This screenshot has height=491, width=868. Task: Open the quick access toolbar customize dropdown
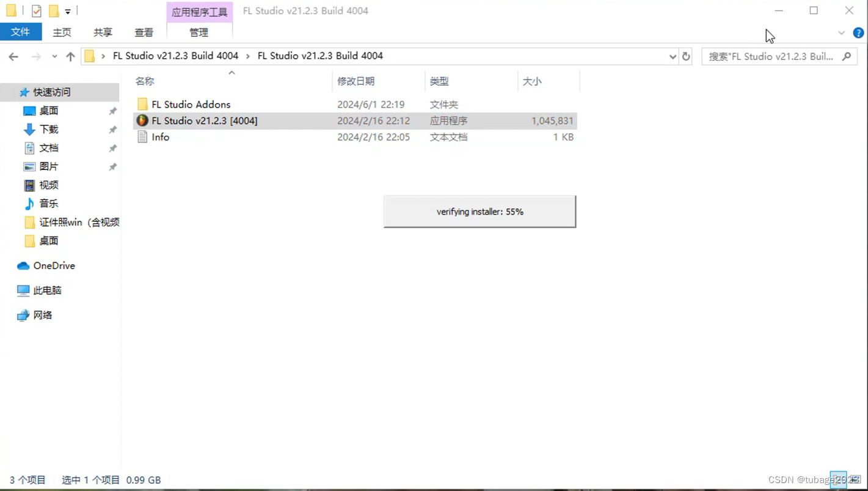68,11
